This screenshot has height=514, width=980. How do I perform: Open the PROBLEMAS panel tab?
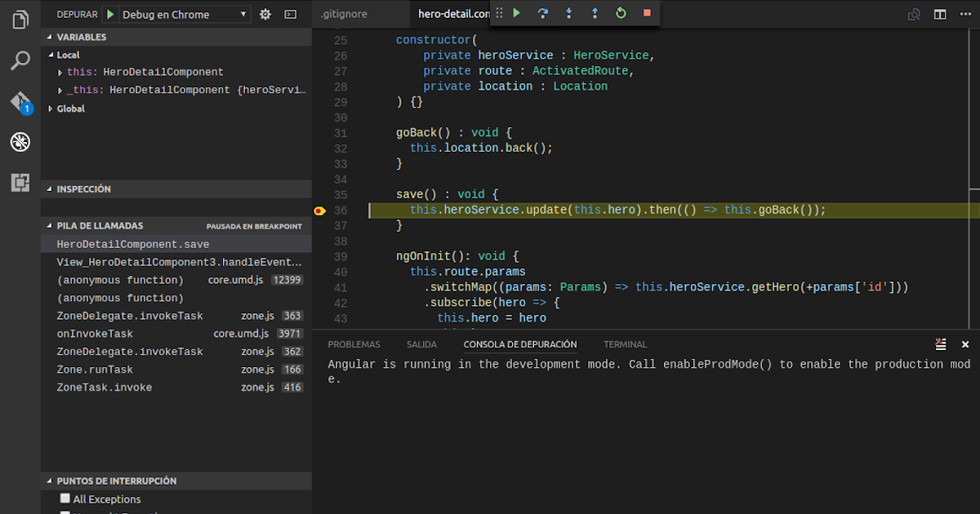pyautogui.click(x=354, y=344)
